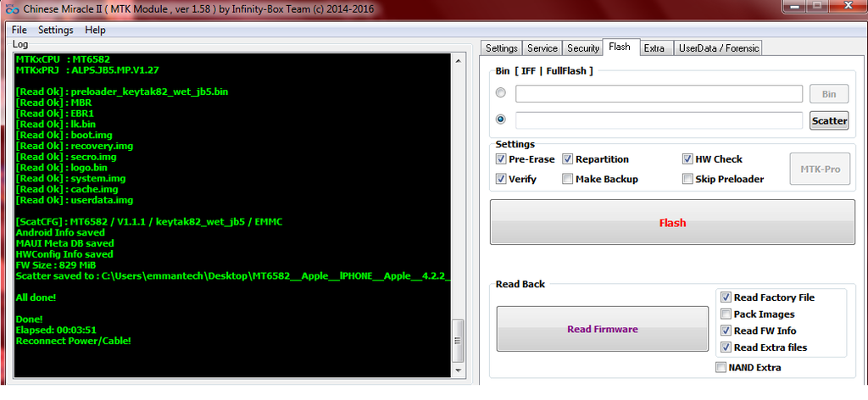Open the File menu
This screenshot has width=868, height=400.
point(19,30)
